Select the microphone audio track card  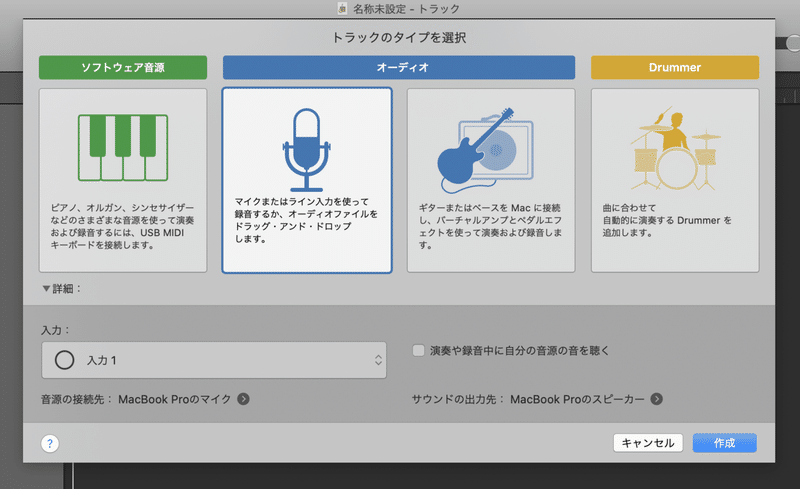click(x=307, y=180)
